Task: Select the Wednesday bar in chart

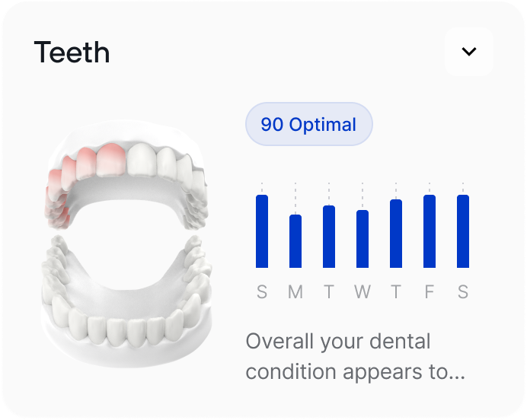Action: (x=363, y=239)
